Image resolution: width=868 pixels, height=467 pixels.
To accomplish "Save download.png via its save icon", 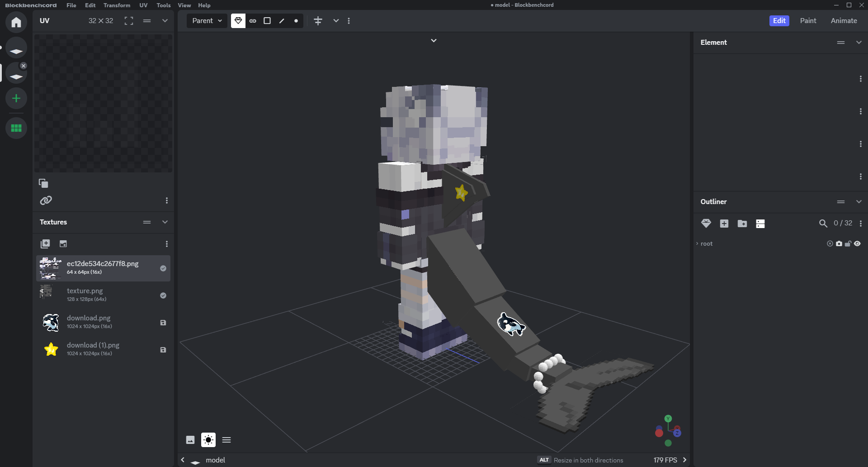I will click(163, 323).
